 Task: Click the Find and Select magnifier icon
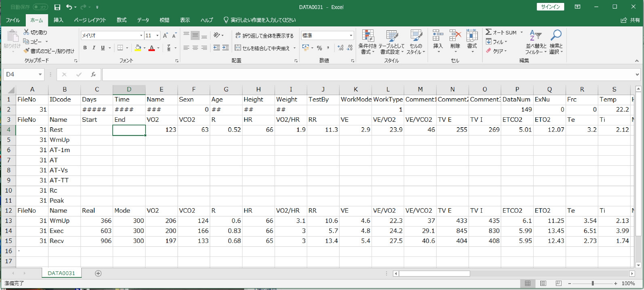click(556, 35)
